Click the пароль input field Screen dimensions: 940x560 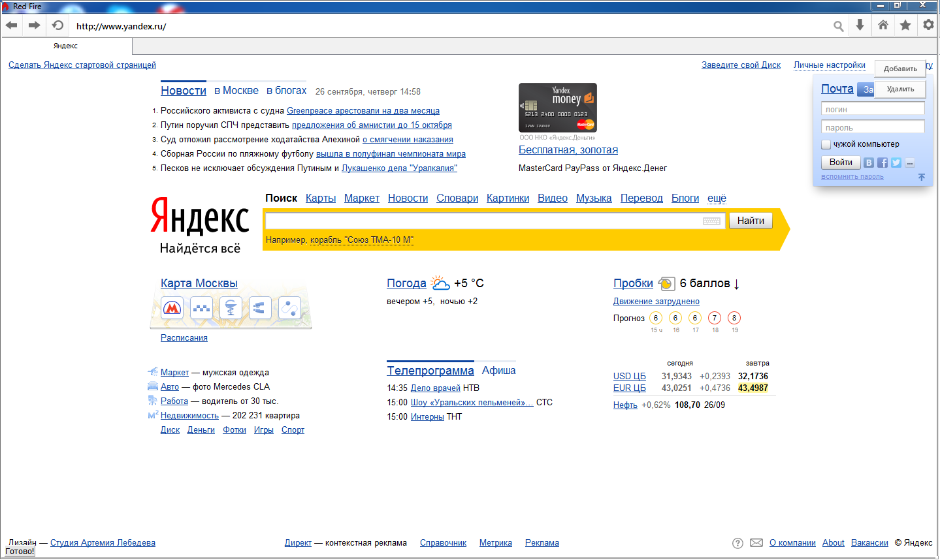pyautogui.click(x=873, y=127)
